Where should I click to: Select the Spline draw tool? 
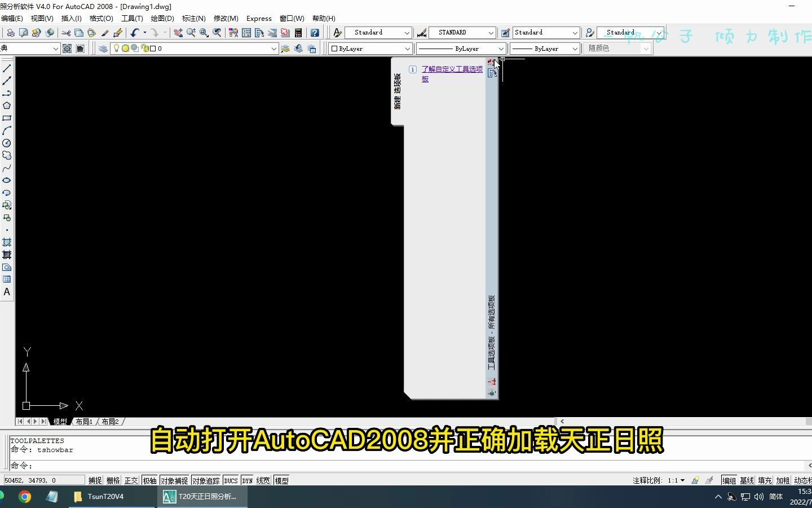tap(7, 168)
